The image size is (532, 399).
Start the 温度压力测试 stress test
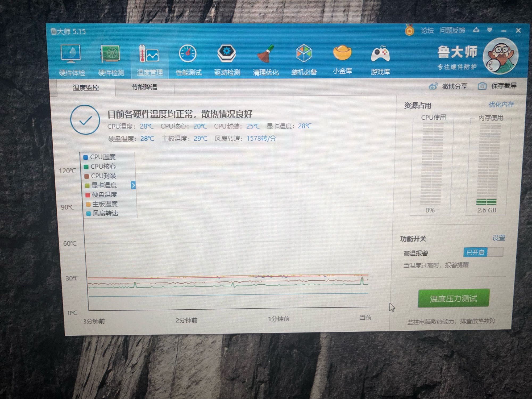(454, 298)
